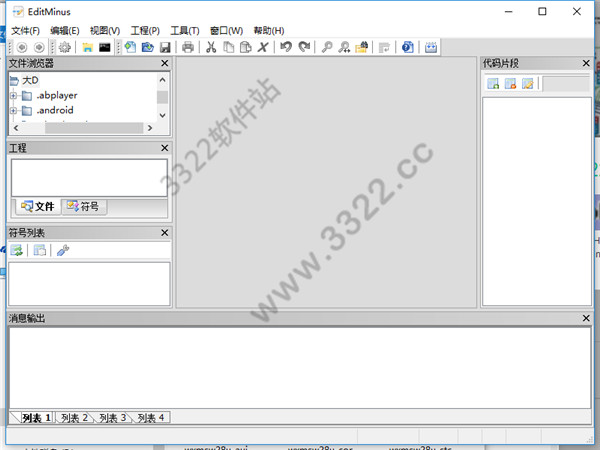This screenshot has width=600, height=450.
Task: Click the redo arrow icon
Action: pos(304,47)
